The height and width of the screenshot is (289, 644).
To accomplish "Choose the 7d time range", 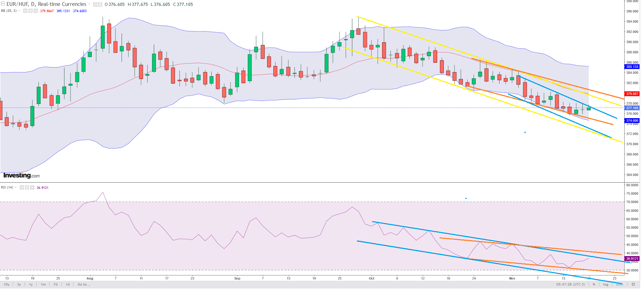I will coord(55,284).
